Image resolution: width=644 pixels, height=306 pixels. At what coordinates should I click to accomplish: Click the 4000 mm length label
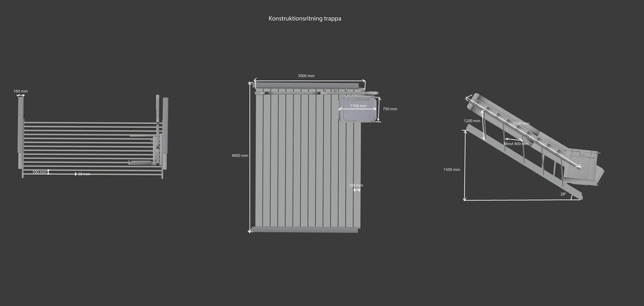[240, 155]
